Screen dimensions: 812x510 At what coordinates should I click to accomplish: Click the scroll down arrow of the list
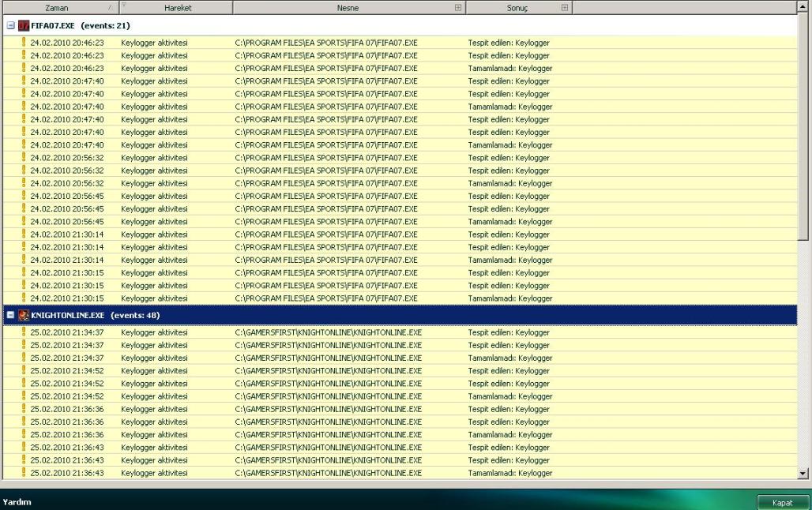coord(803,473)
